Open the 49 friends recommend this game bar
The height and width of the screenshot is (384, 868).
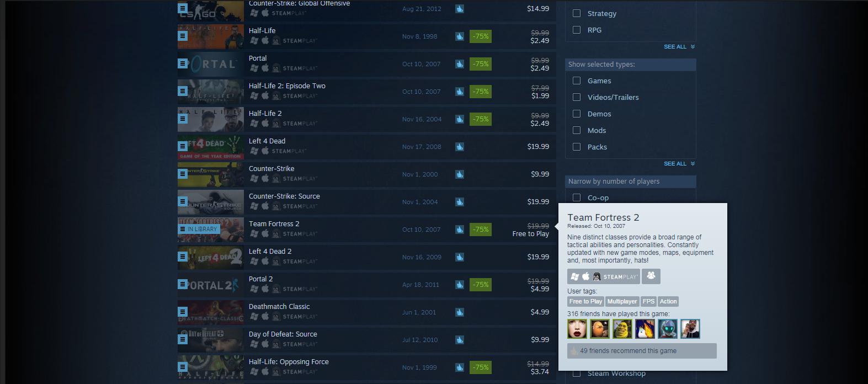coord(642,351)
